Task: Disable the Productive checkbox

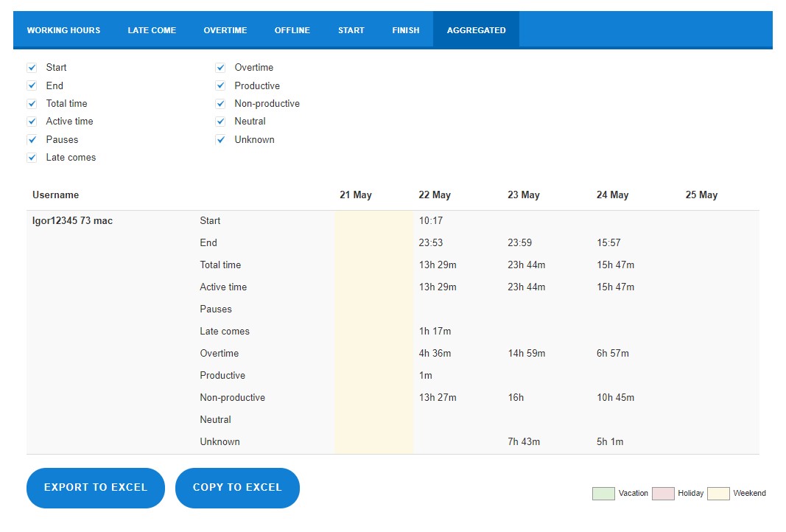Action: (220, 85)
